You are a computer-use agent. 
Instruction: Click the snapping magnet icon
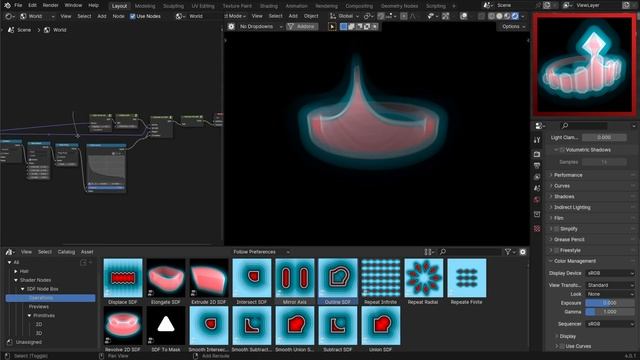point(381,16)
